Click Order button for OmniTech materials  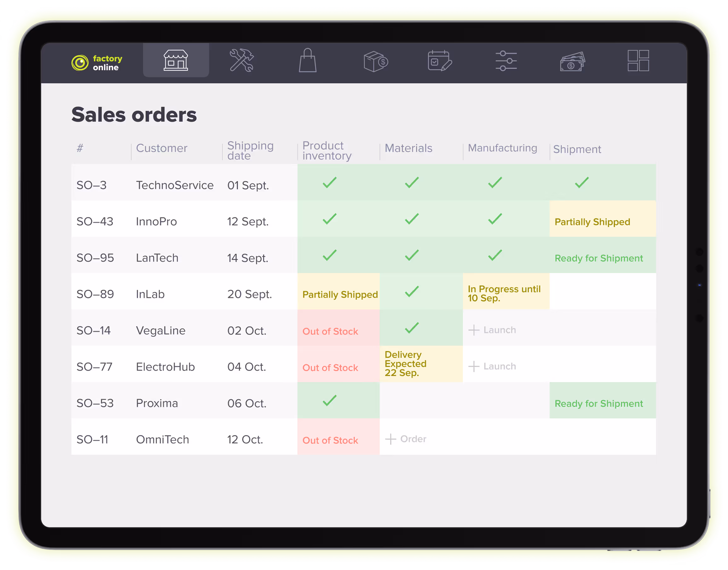tap(406, 439)
